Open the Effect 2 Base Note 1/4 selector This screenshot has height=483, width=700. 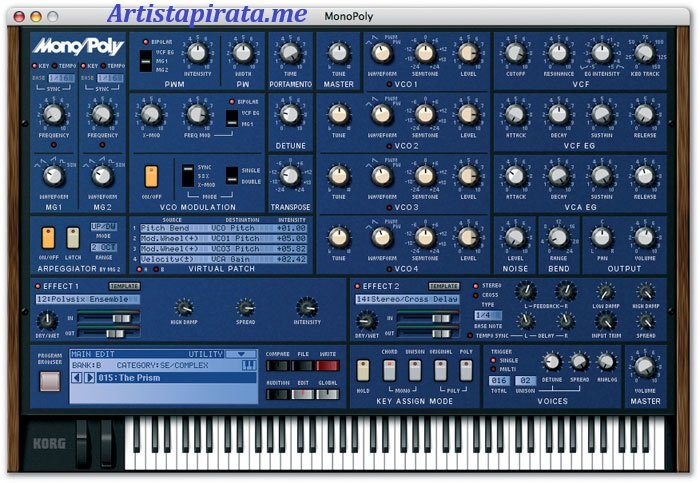coord(488,315)
